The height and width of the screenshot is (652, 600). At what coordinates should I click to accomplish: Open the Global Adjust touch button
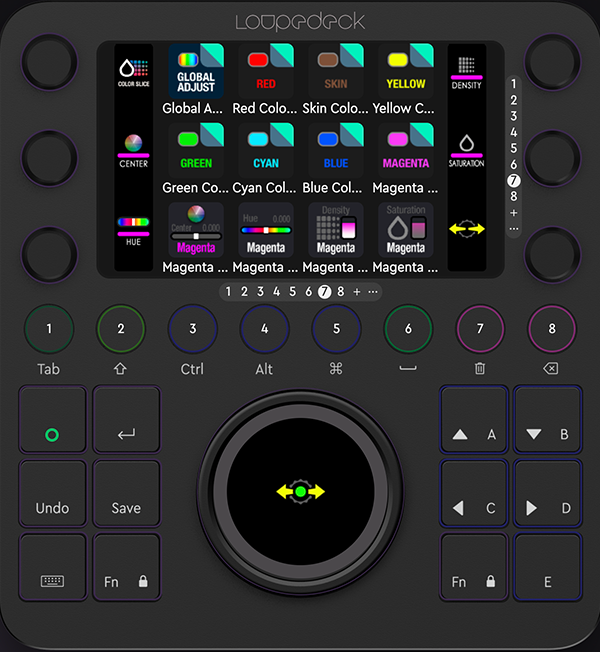(196, 71)
